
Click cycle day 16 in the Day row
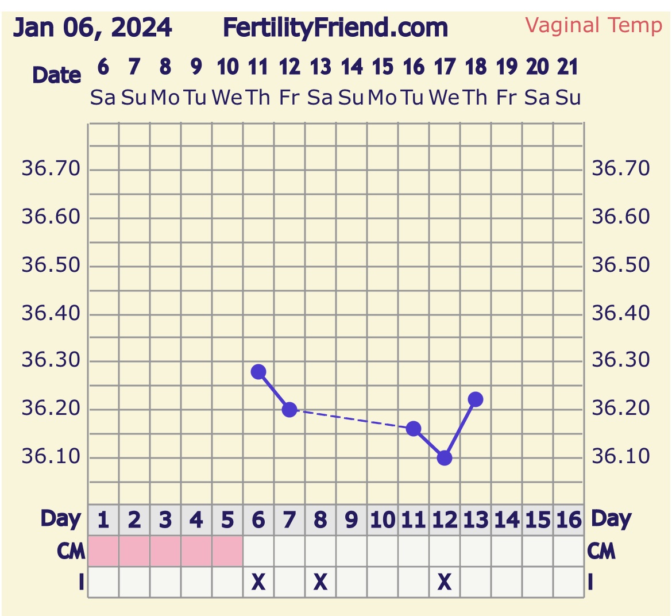(569, 520)
